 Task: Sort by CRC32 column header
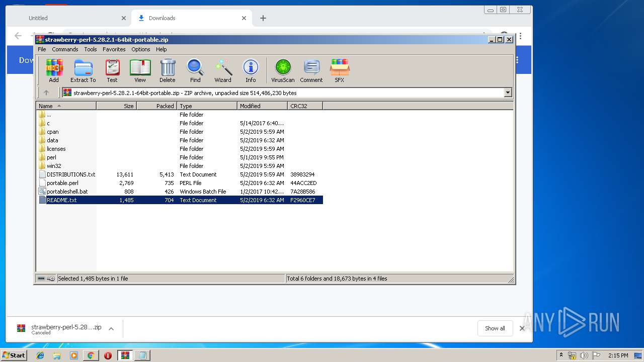click(x=305, y=106)
